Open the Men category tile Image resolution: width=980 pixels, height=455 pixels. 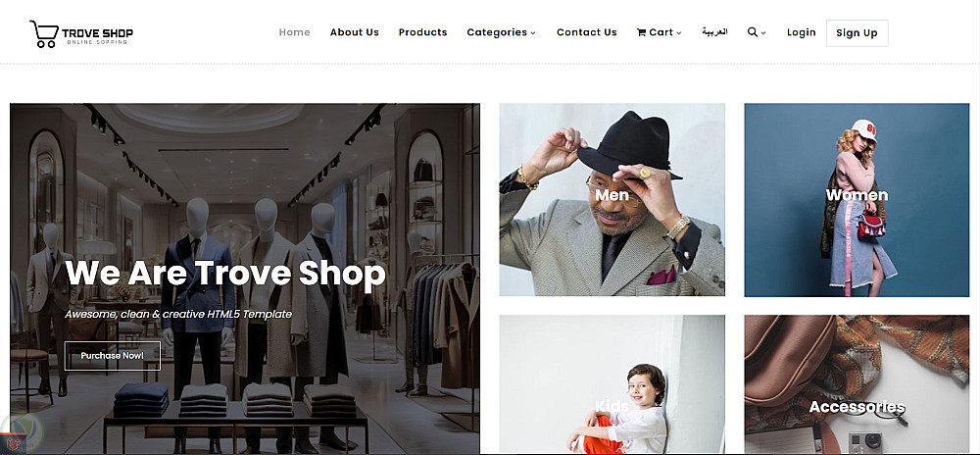pos(612,199)
